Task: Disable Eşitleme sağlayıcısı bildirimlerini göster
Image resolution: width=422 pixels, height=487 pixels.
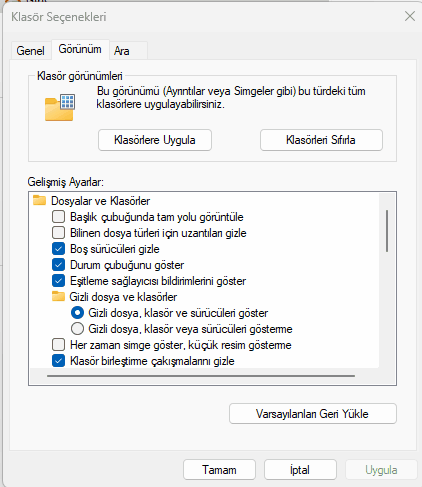Action: [58, 281]
